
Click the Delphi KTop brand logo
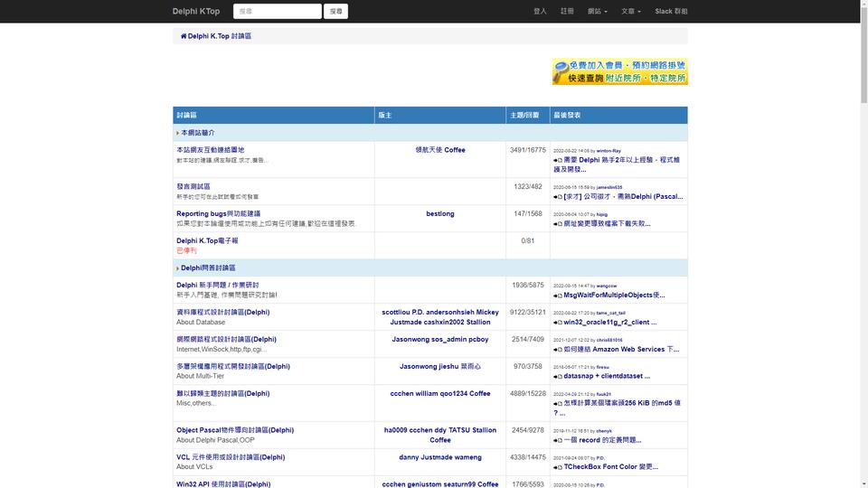coord(196,11)
